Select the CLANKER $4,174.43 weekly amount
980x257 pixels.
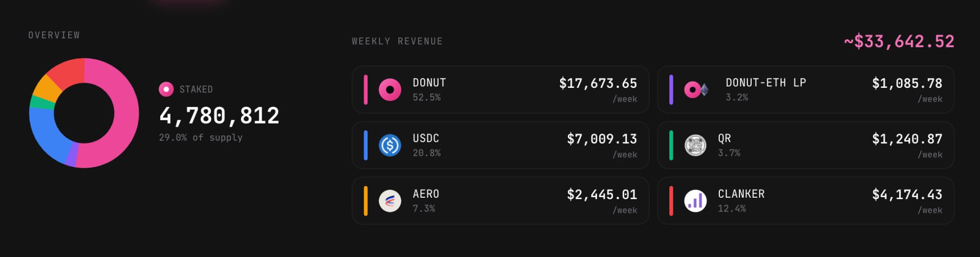tap(906, 195)
